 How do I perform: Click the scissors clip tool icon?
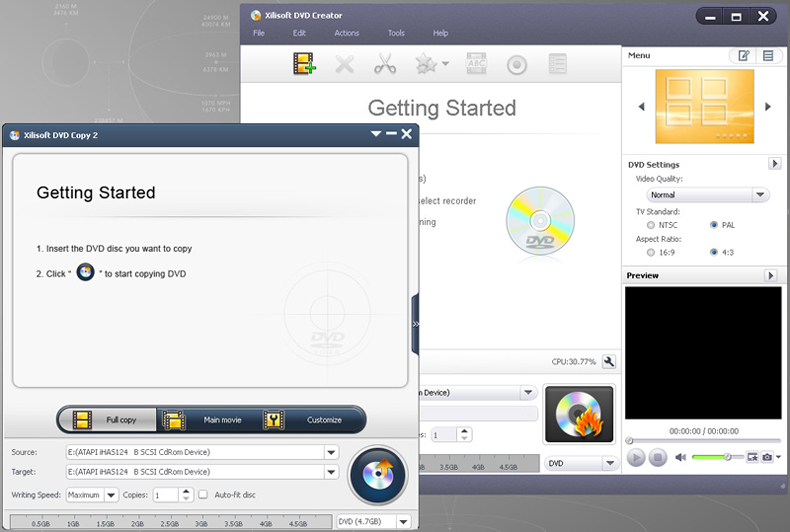click(x=385, y=65)
